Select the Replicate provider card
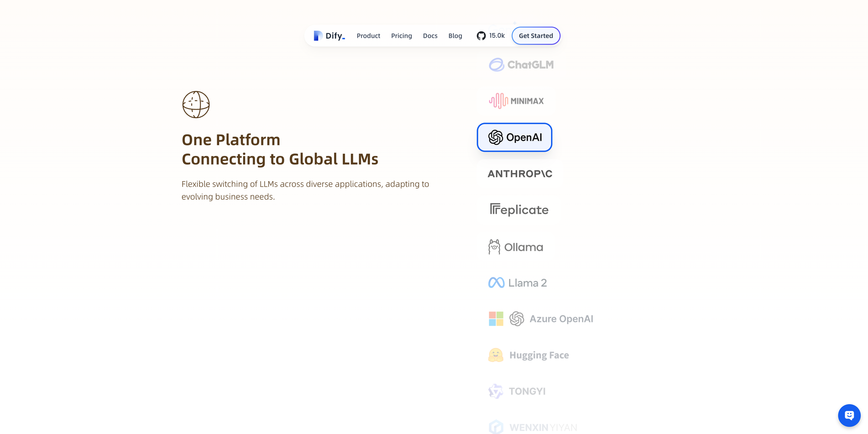Image resolution: width=868 pixels, height=434 pixels. (519, 210)
